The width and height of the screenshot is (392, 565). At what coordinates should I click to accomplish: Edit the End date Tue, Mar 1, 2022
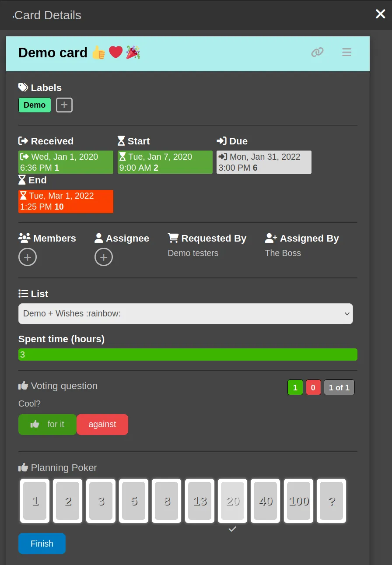(x=66, y=201)
